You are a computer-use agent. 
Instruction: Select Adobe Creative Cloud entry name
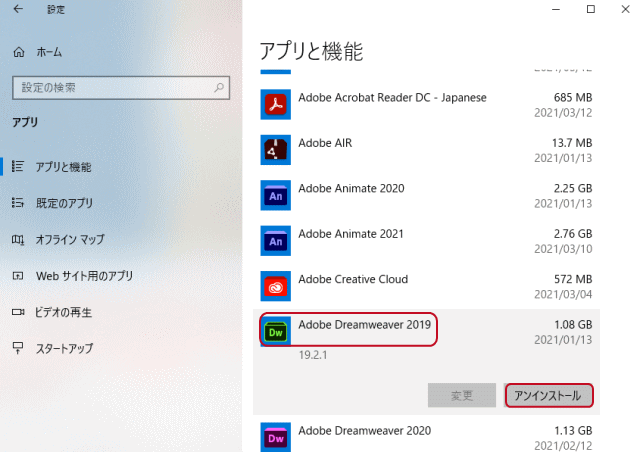pos(353,279)
